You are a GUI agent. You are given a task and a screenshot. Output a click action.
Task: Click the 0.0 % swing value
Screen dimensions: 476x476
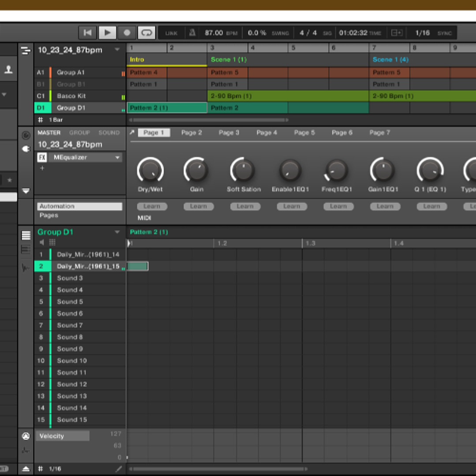point(257,33)
